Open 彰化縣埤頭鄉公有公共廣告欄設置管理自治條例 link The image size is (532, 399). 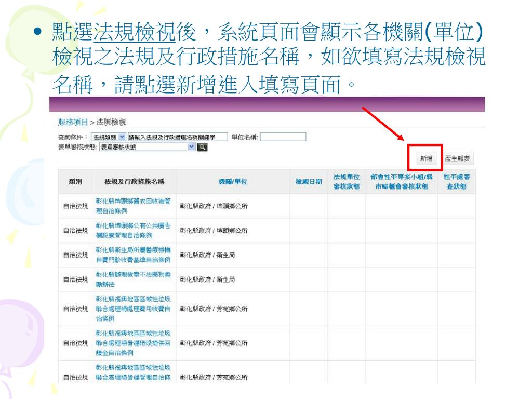point(133,230)
